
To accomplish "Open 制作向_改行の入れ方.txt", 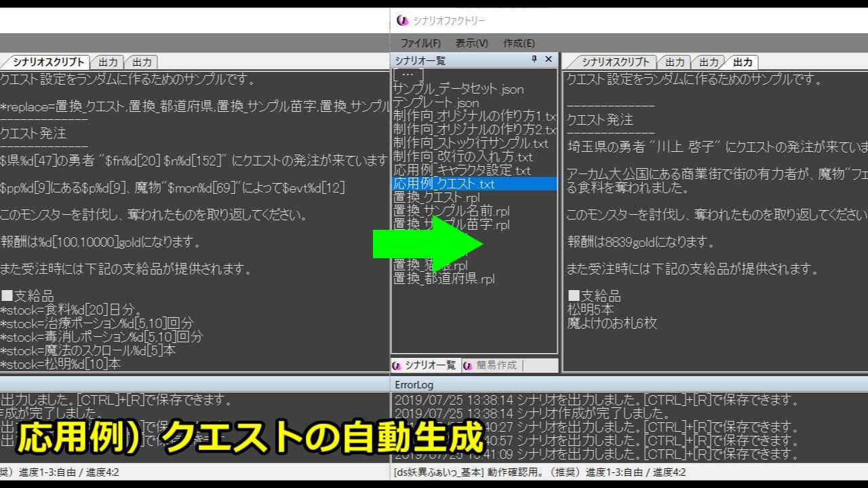I will [463, 157].
